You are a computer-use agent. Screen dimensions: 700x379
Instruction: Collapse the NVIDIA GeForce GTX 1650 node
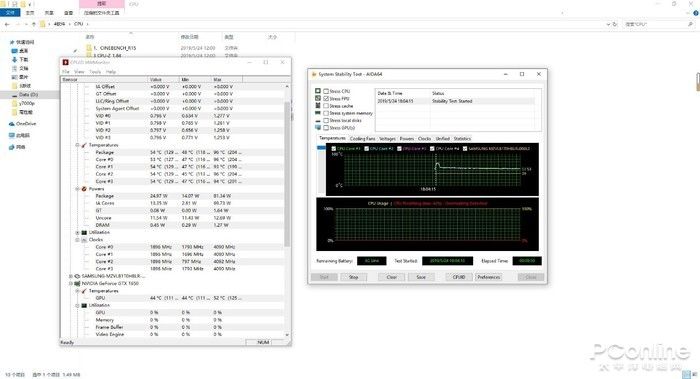70,283
